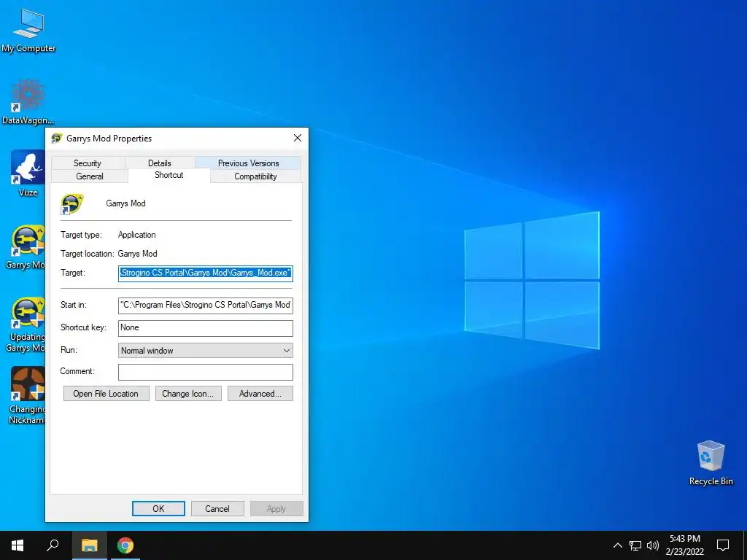The image size is (747, 560).
Task: Switch to the Previous Versions tab
Action: [248, 163]
